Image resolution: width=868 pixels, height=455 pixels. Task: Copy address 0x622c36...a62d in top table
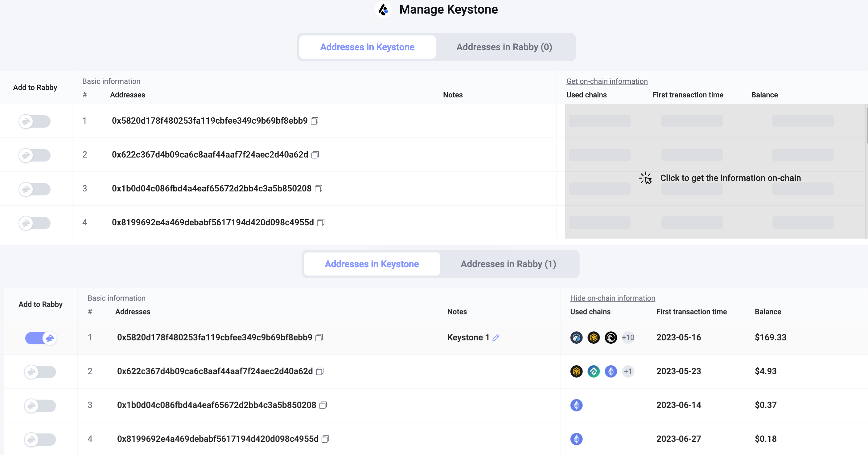[315, 154]
